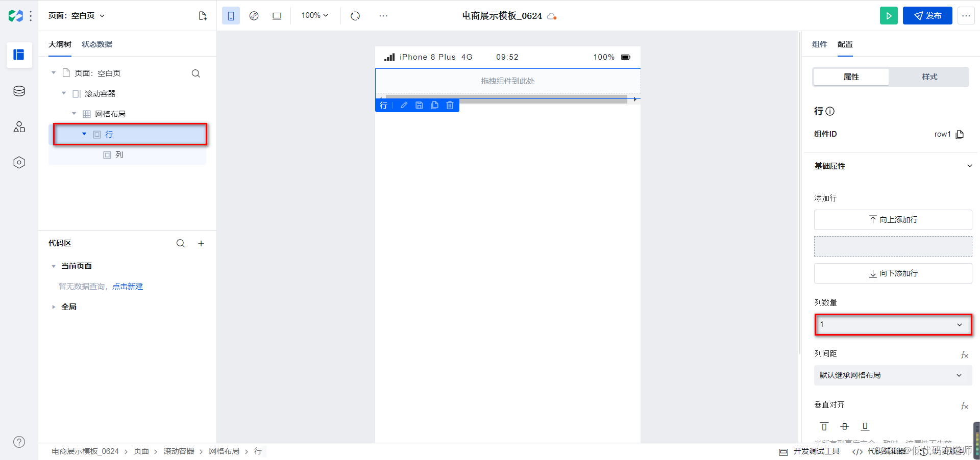Open the data source sidebar icon
Screen dimensions: 980x460
(x=19, y=91)
